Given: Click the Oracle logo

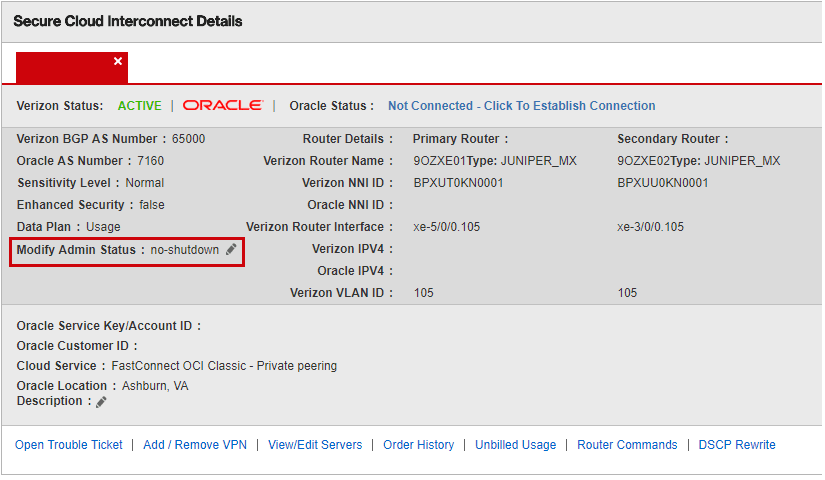Looking at the screenshot, I should [x=222, y=106].
